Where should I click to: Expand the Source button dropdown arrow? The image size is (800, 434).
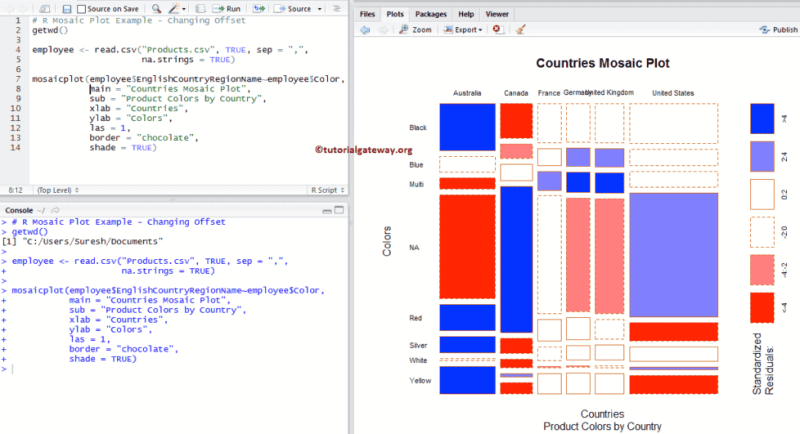[x=320, y=9]
